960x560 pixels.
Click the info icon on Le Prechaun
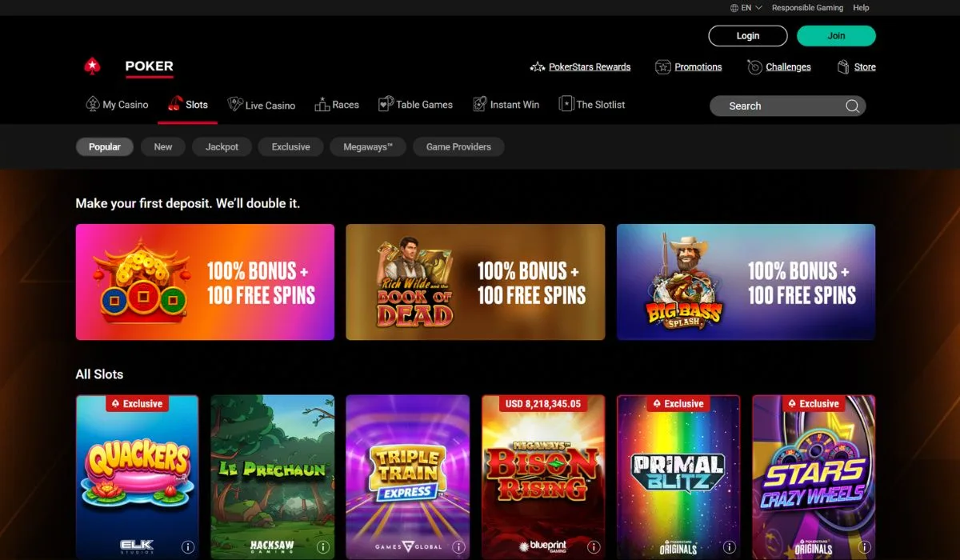pyautogui.click(x=323, y=547)
